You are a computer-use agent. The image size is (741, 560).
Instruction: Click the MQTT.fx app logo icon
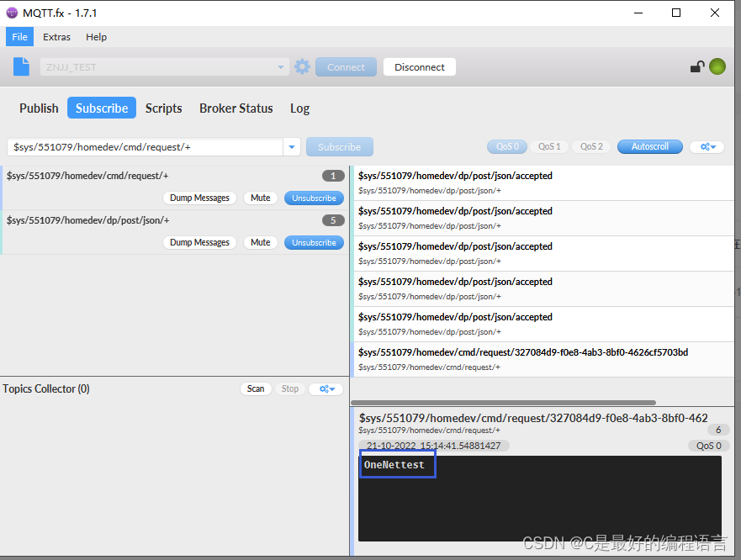coord(12,13)
